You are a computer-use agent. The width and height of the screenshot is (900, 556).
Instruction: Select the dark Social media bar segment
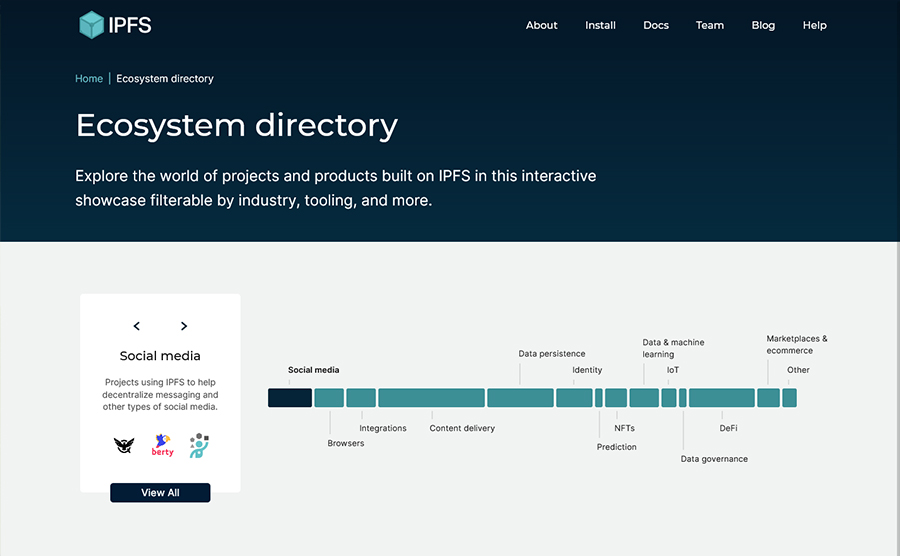click(290, 398)
